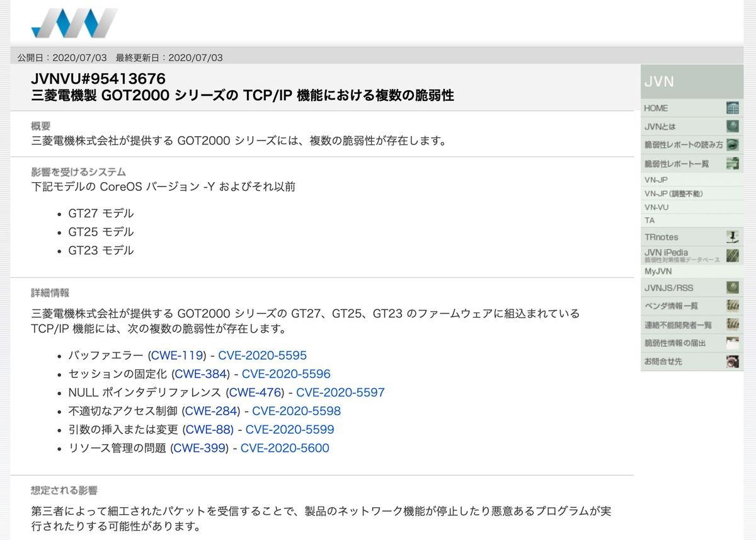756x540 pixels.
Task: Click the セッションの固定化 entry text
Action: coord(118,374)
